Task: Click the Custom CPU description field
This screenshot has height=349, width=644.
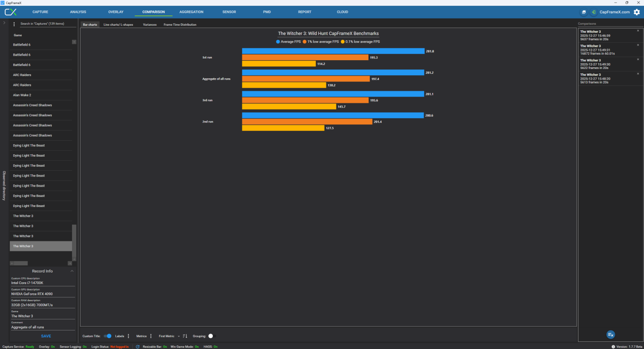Action: 43,283
